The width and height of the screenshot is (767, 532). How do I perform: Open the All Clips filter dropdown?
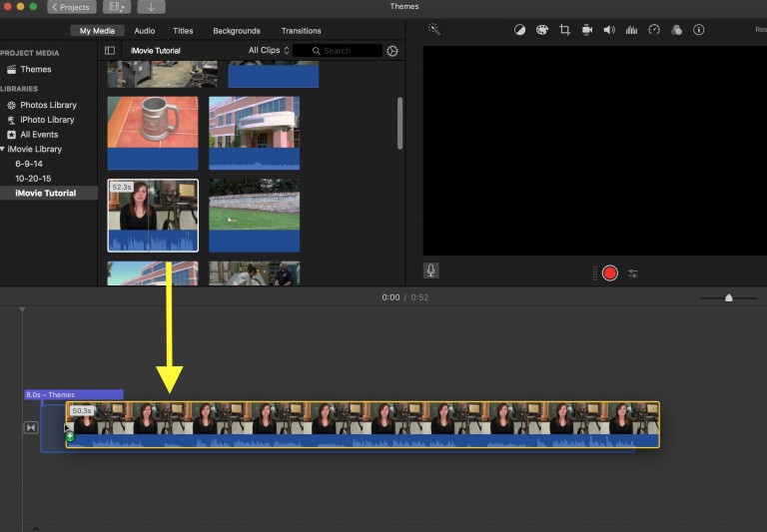(269, 50)
